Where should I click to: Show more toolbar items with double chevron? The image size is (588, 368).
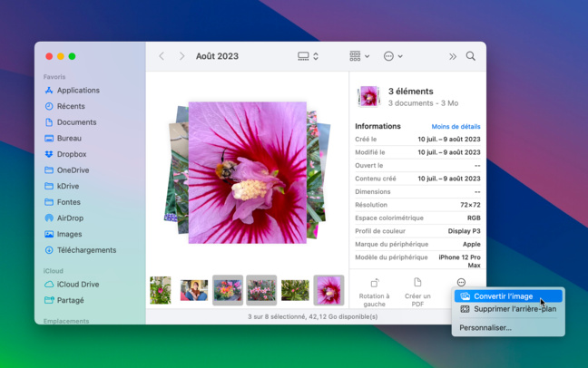point(453,56)
